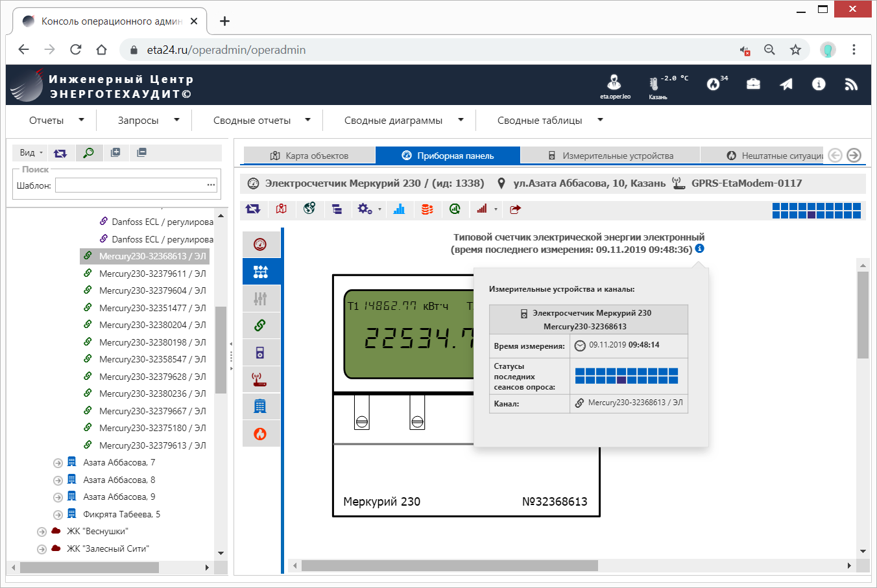Click the paper plane icon in the header
The height and width of the screenshot is (588, 877).
[786, 84]
